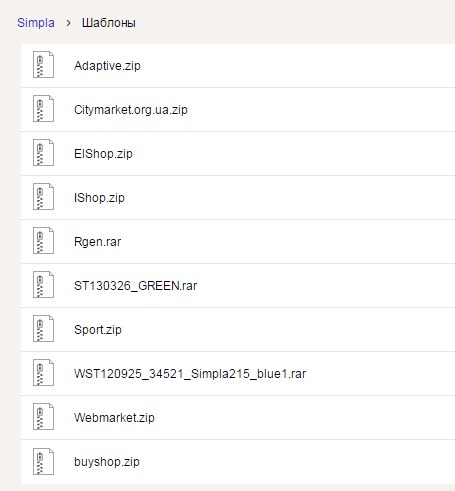Open the Rgen.rar file name

coord(97,242)
